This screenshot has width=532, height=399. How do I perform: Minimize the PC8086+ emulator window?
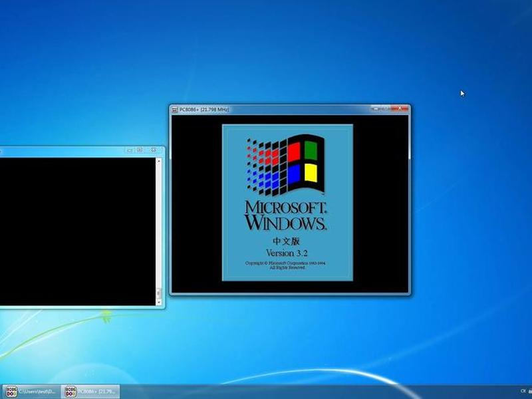(375, 108)
